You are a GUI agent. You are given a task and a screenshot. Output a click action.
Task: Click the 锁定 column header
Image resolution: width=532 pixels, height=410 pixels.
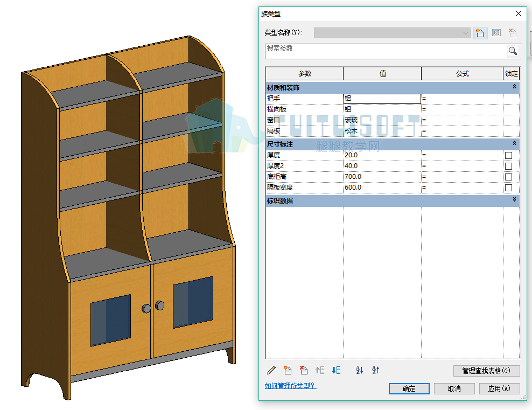512,74
